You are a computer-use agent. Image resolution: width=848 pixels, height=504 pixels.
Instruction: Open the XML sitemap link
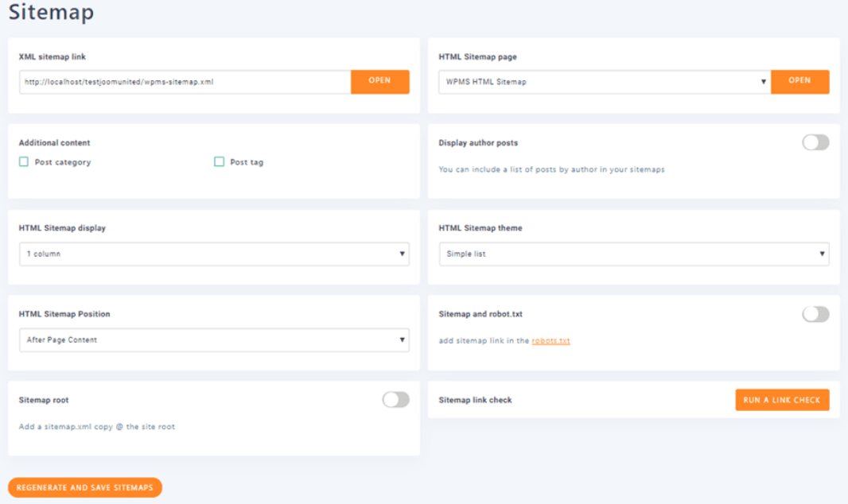tap(379, 81)
